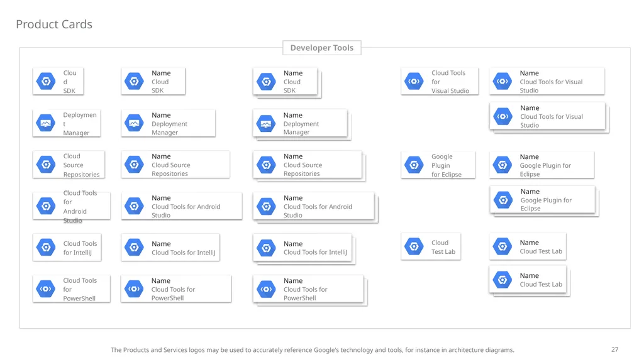
Task: Pick the Cloud Tools for IntelliJ icon on the card without Name label
Action: [x=46, y=248]
